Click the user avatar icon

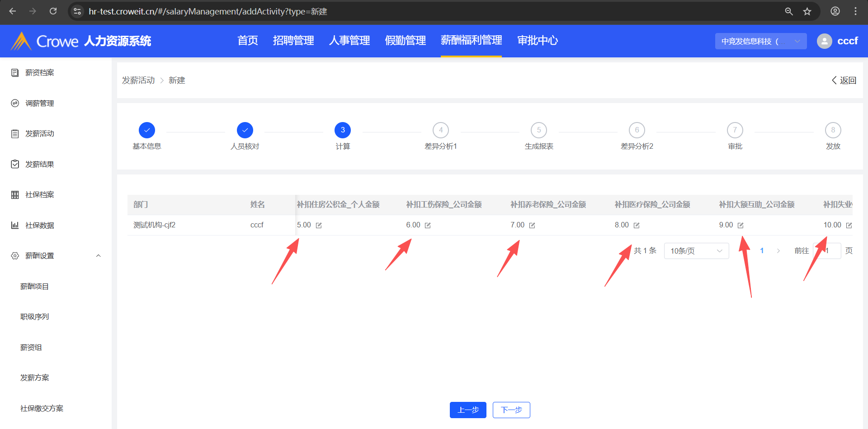(x=824, y=41)
